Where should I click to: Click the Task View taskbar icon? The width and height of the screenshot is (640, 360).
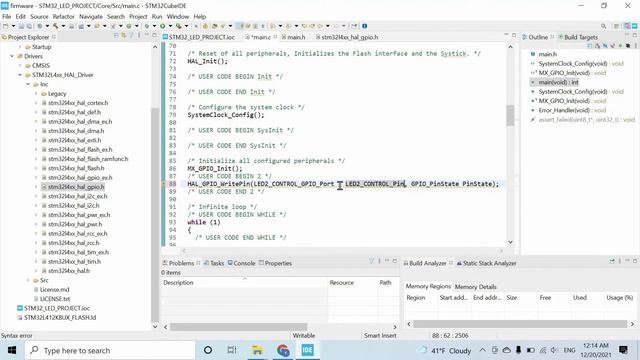(232, 350)
